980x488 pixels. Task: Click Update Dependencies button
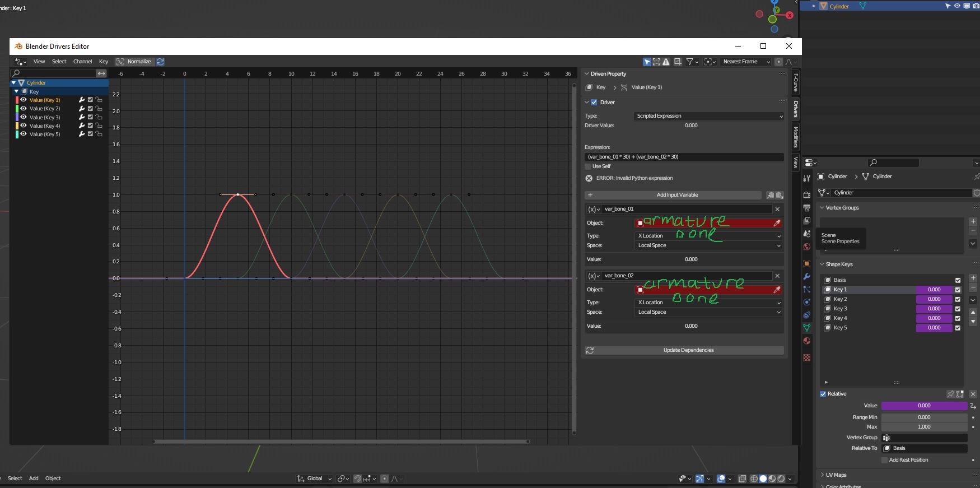[684, 350]
